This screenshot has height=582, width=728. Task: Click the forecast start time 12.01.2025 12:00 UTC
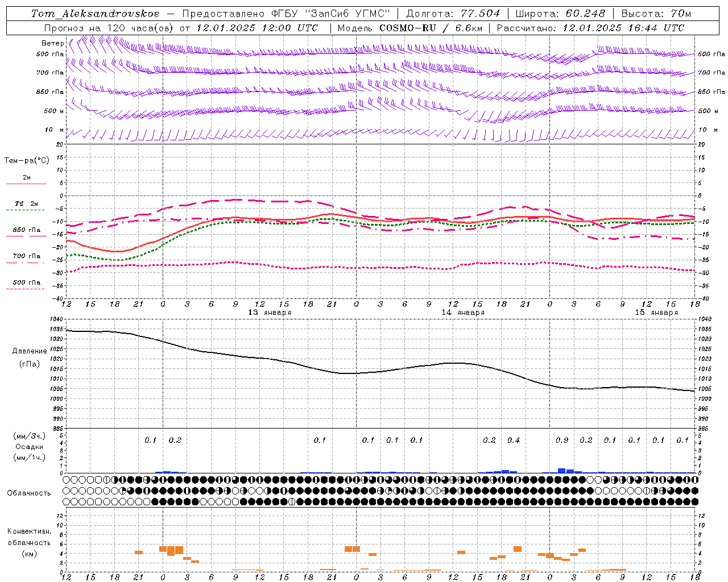pyautogui.click(x=257, y=28)
